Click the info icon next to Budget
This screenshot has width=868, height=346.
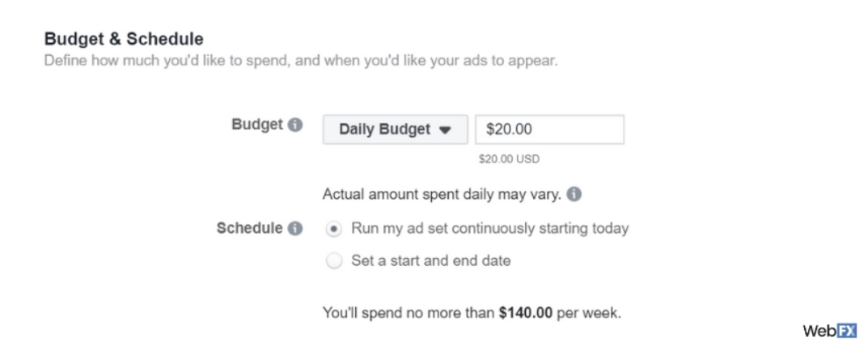coord(295,126)
